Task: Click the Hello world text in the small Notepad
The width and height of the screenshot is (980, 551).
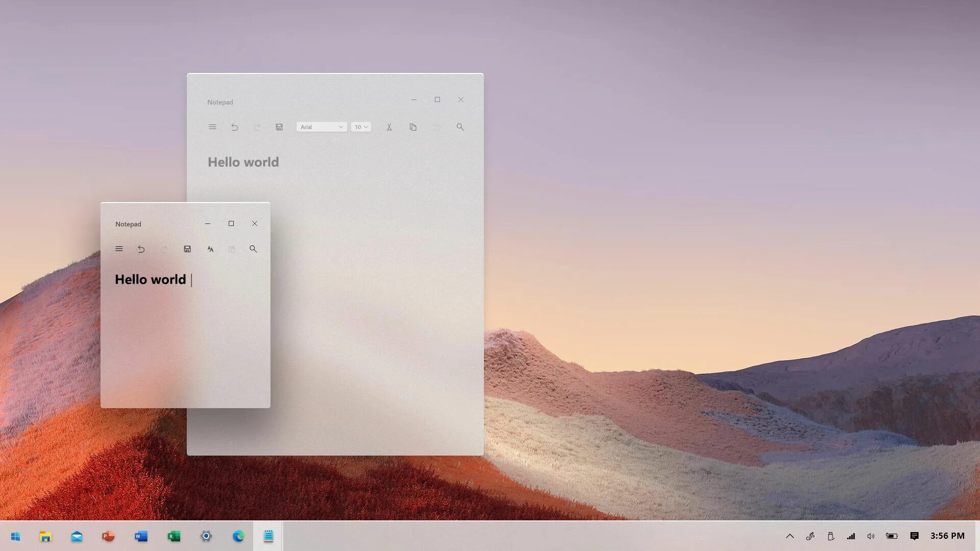Action: tap(151, 280)
